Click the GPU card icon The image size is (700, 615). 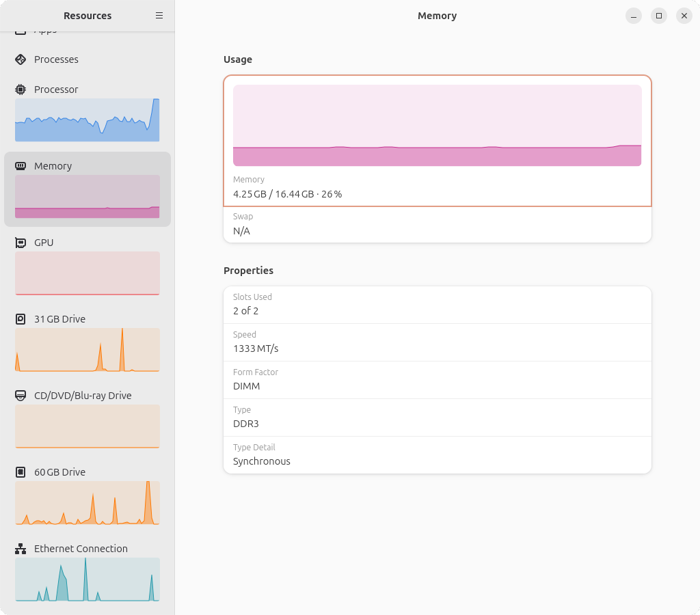(x=21, y=243)
